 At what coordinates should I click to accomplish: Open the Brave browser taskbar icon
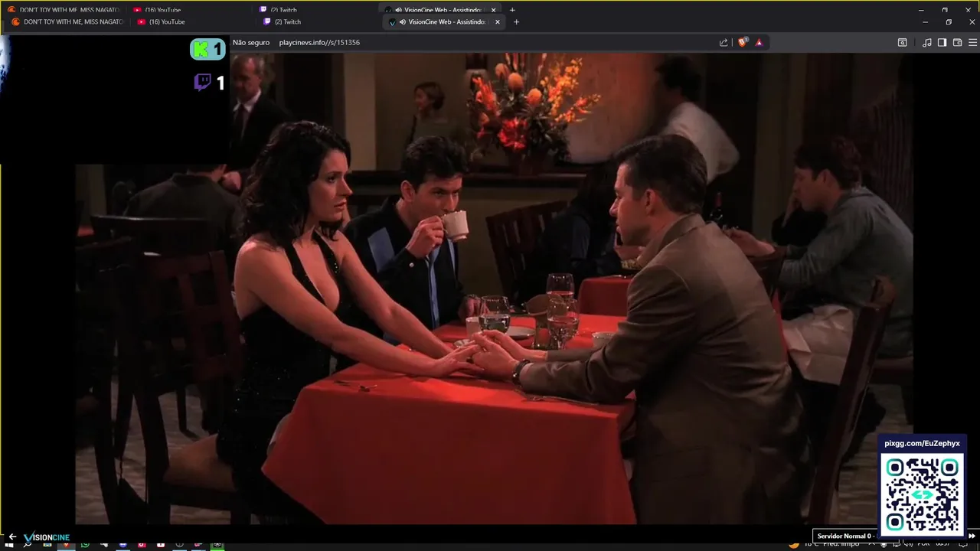point(66,545)
